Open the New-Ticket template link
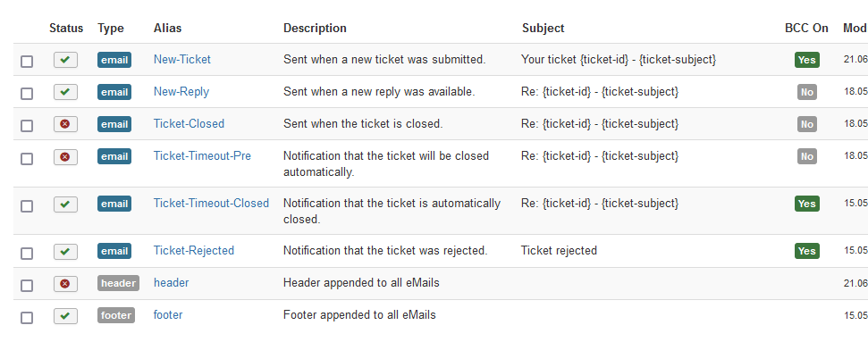This screenshot has height=342, width=868. point(182,59)
